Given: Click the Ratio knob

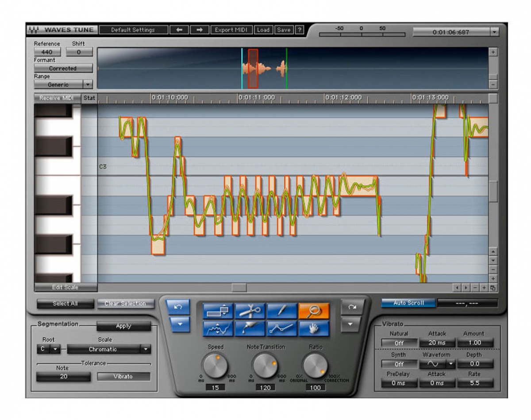Looking at the screenshot, I should 316,366.
